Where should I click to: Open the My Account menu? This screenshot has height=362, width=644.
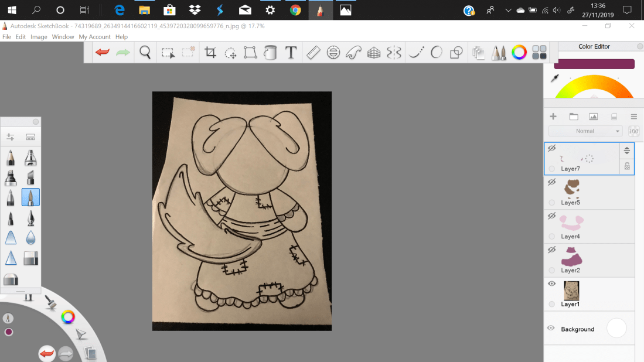(x=94, y=37)
